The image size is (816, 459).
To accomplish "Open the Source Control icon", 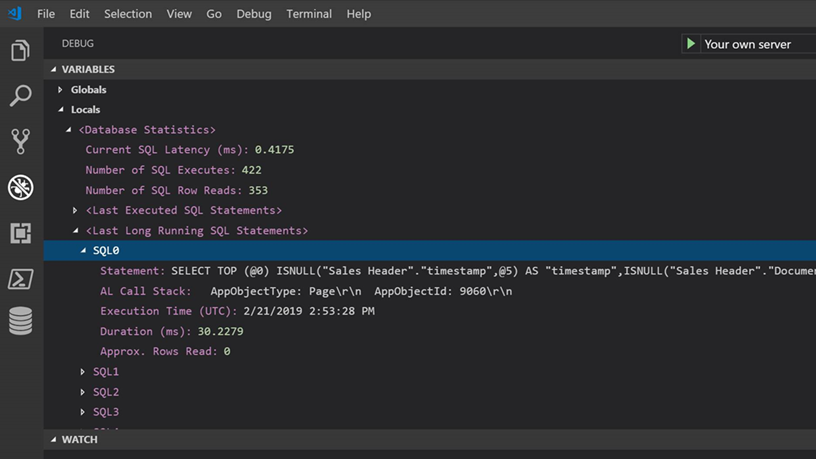I will (20, 142).
